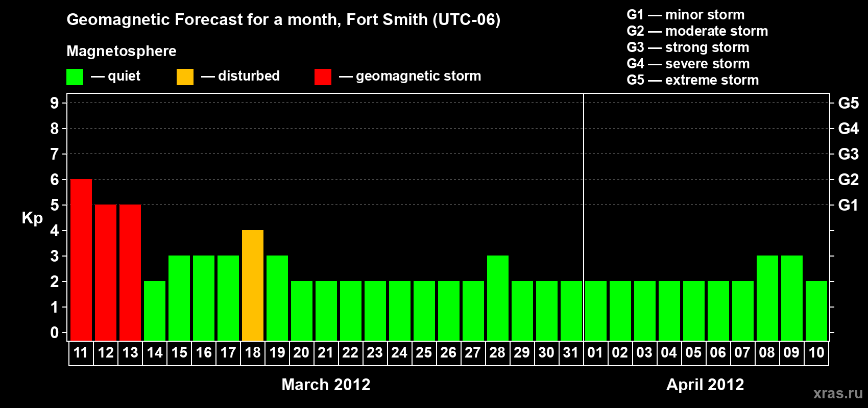Click the date label 01
The width and height of the screenshot is (868, 408).
(595, 352)
